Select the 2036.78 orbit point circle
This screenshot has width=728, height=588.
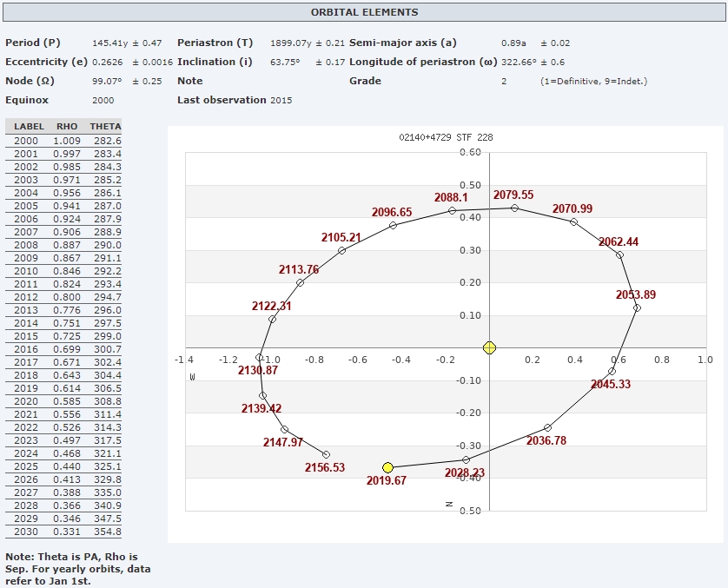[547, 427]
